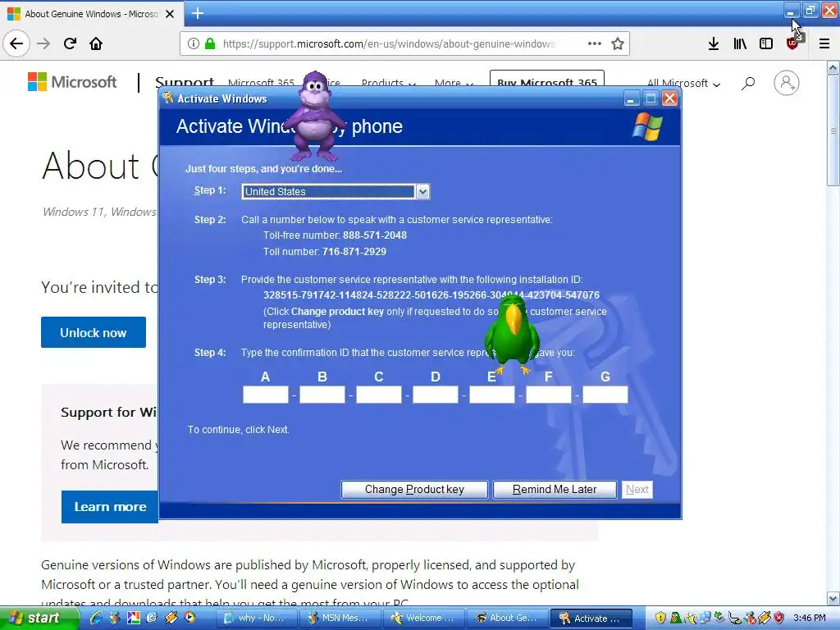
Task: Click the toll-free number 888-571-2048
Action: point(374,235)
